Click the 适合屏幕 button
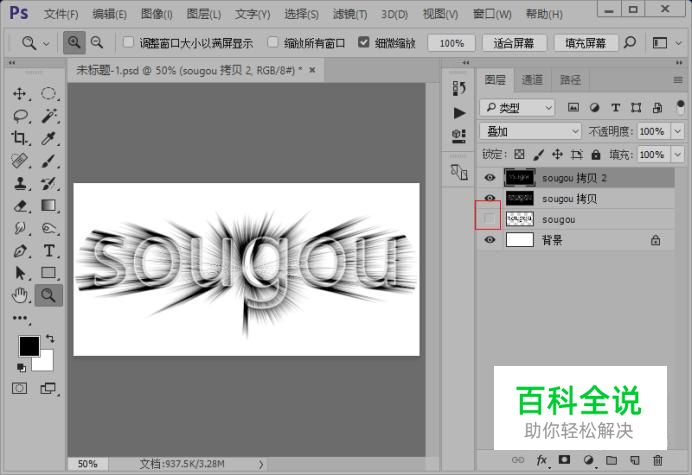The image size is (692, 475). (514, 43)
